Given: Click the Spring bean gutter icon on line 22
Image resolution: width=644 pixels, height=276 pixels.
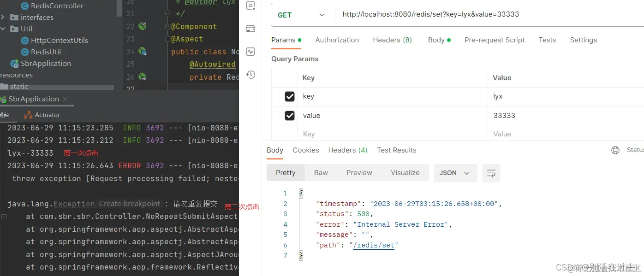Looking at the screenshot, I should pyautogui.click(x=143, y=26).
